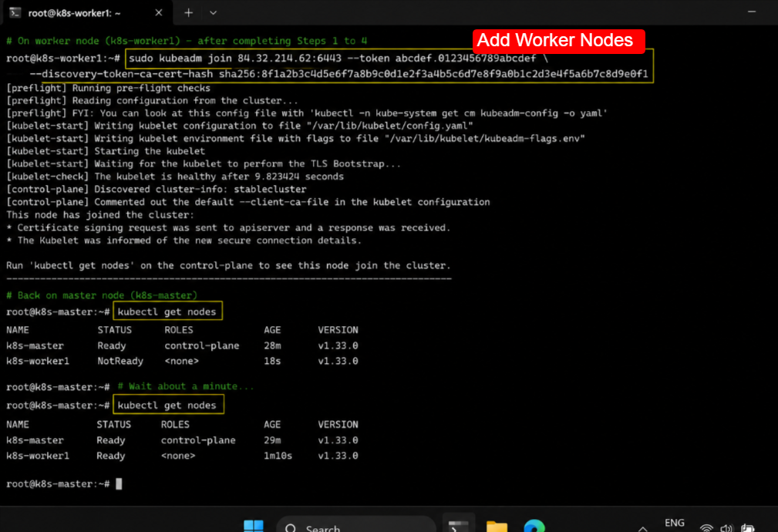Click the '18s' age value
Screen dimensions: 778x532
[272, 361]
